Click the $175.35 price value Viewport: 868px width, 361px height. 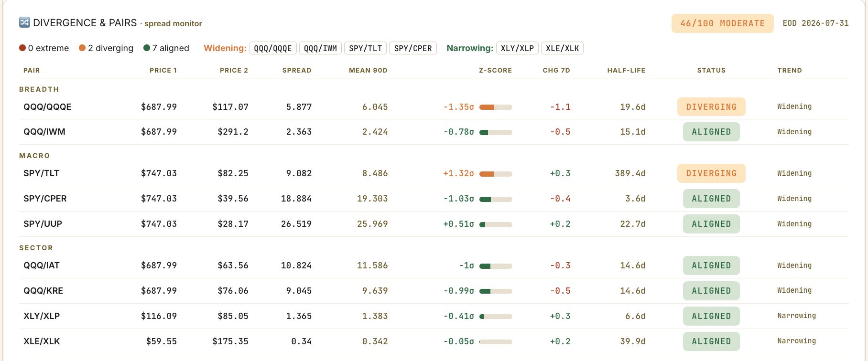click(x=230, y=341)
